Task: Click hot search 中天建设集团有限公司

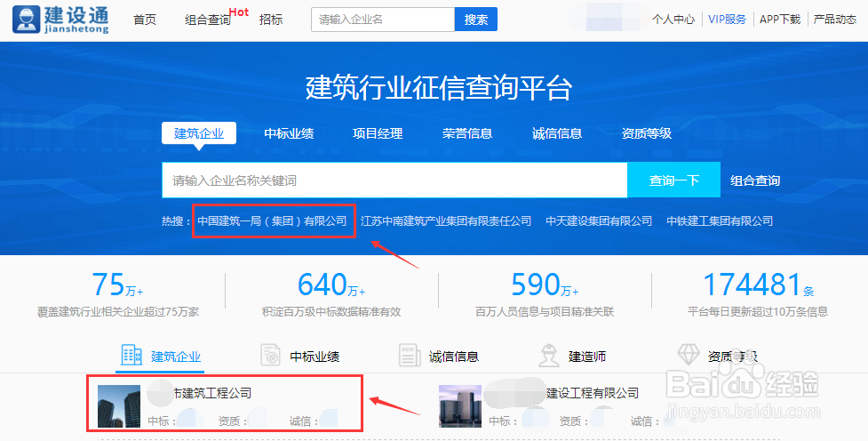Action: [x=599, y=221]
